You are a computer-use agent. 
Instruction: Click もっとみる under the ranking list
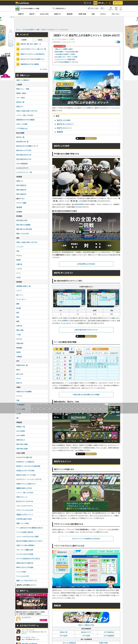43,69
